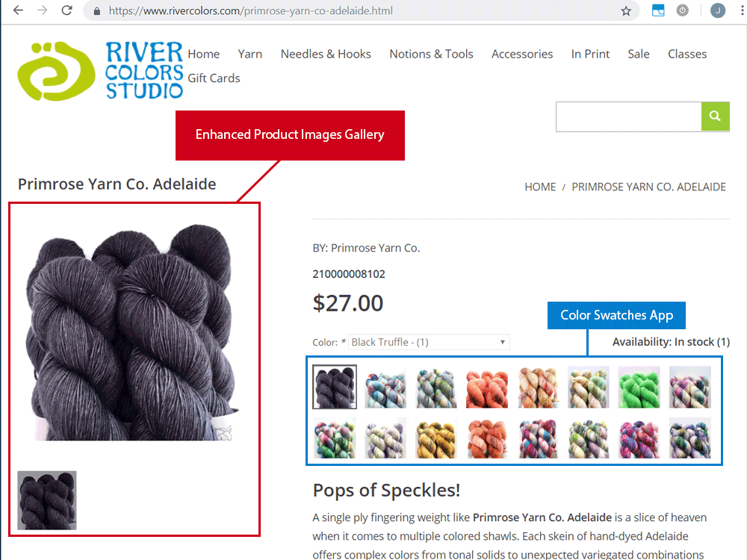Click the River Colors Studio logo

click(x=100, y=70)
